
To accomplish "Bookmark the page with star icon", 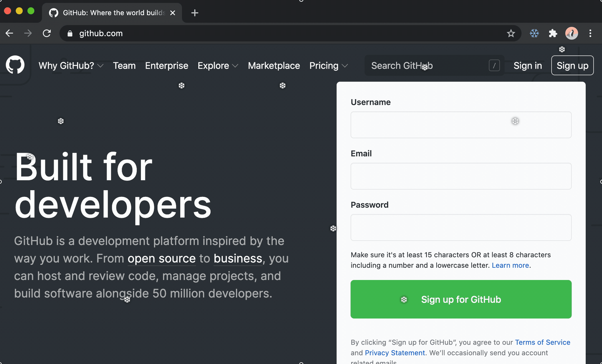I will (x=511, y=33).
